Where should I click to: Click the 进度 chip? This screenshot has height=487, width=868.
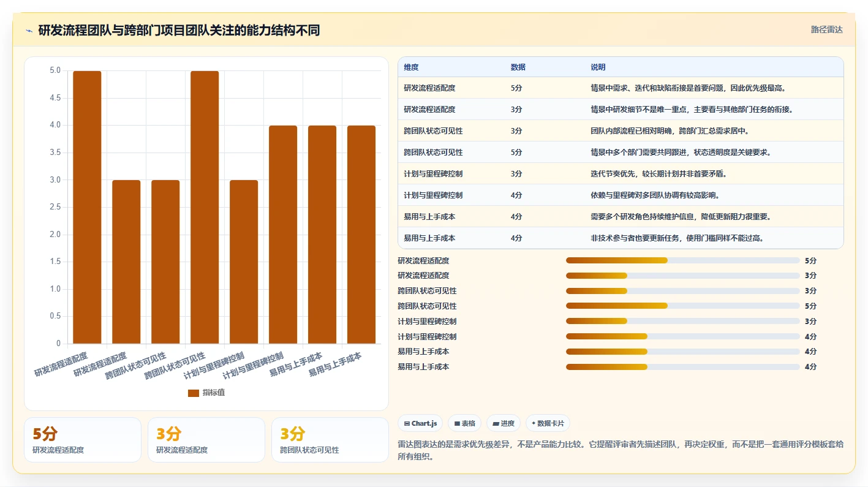tap(504, 423)
